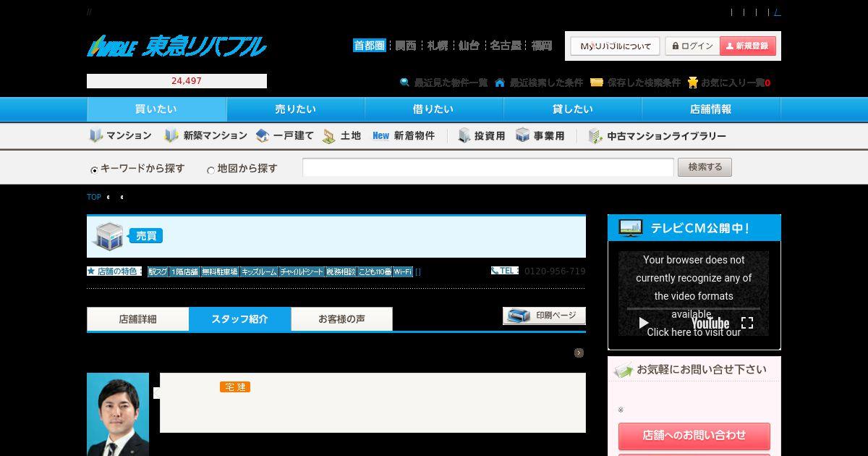Select the 福岡 region
Image resolution: width=868 pixels, height=456 pixels.
(542, 46)
